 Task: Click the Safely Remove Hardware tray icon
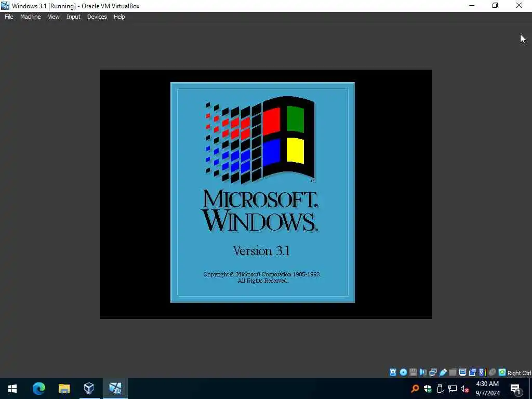(440, 389)
